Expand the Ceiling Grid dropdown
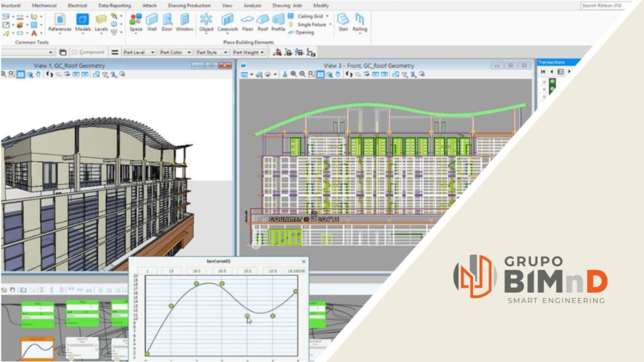The image size is (644, 362). (313, 16)
